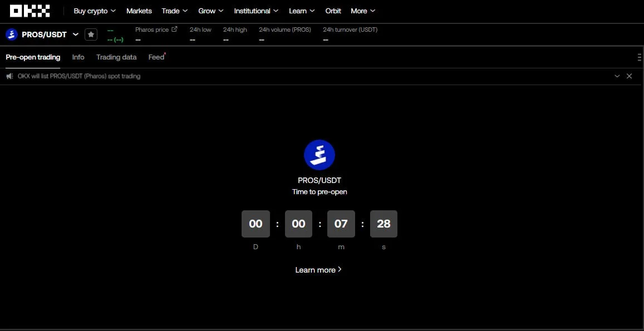
Task: Expand the More menu
Action: [363, 11]
